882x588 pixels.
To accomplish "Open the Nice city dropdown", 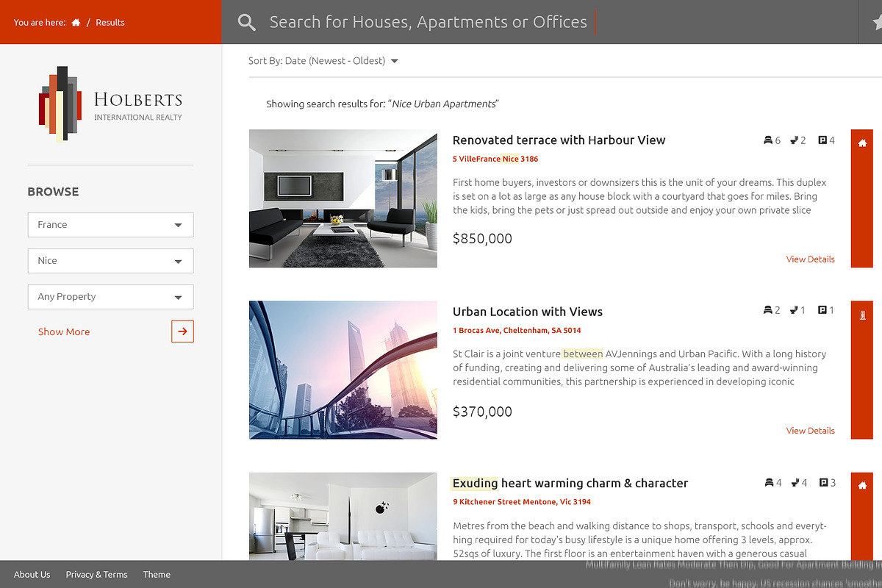I will point(110,261).
